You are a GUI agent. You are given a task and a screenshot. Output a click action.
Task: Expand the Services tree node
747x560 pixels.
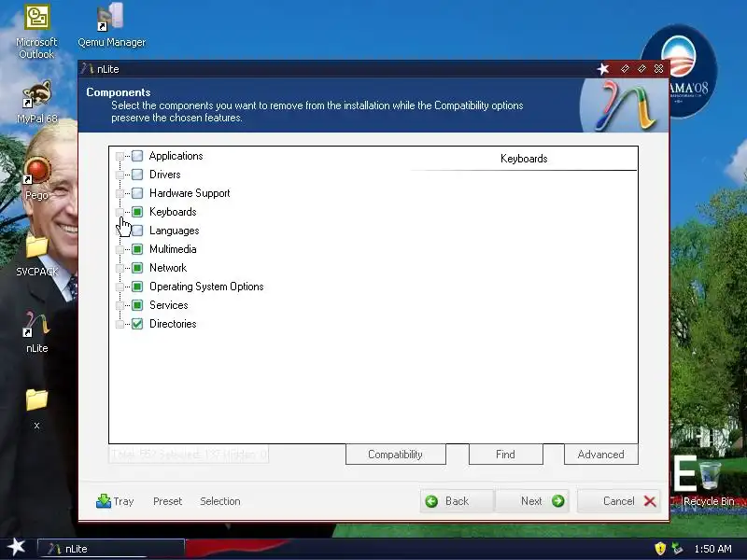pos(120,305)
